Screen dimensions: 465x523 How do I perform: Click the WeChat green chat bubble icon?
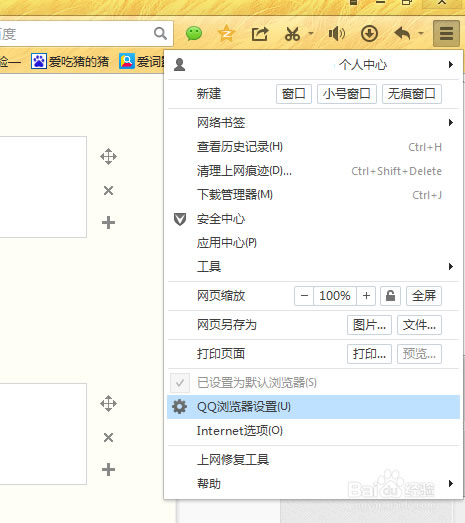pos(194,34)
